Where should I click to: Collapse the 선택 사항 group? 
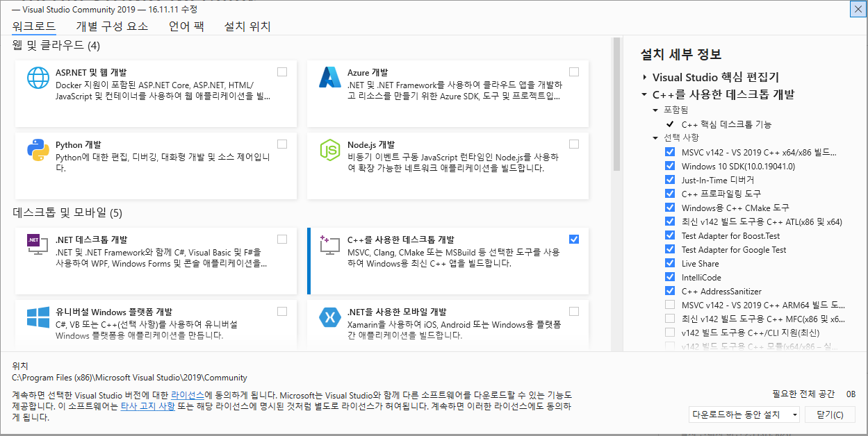(x=655, y=137)
